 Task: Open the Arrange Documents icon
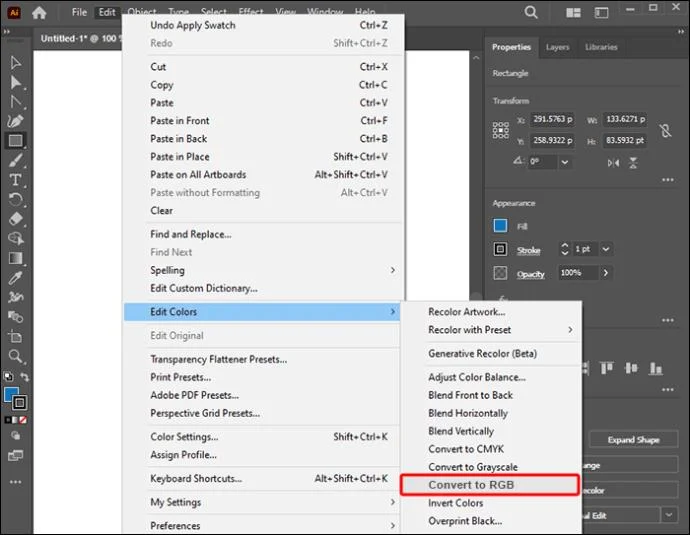(x=573, y=13)
